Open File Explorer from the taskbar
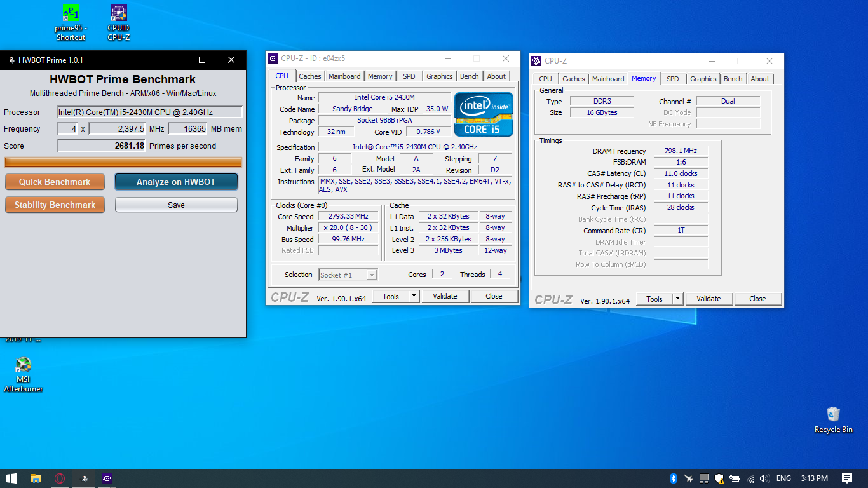 tap(36, 478)
